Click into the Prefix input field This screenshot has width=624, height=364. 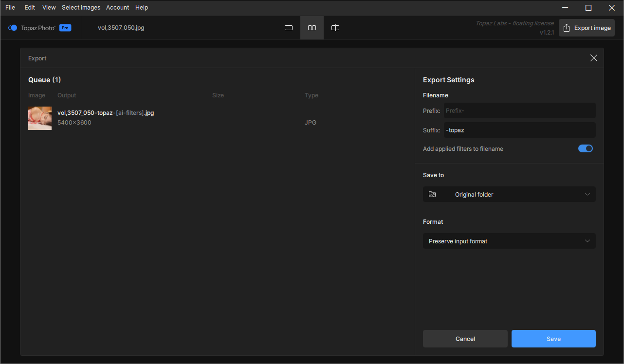pos(519,110)
